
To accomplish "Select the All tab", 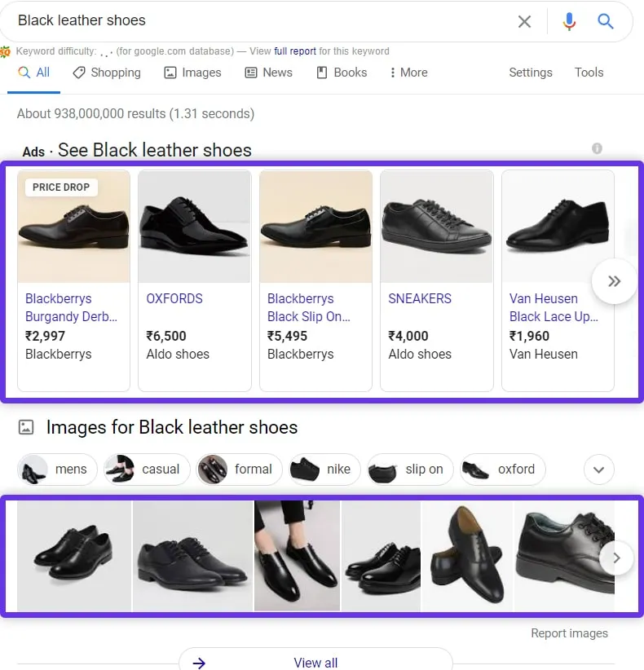I will 33,73.
